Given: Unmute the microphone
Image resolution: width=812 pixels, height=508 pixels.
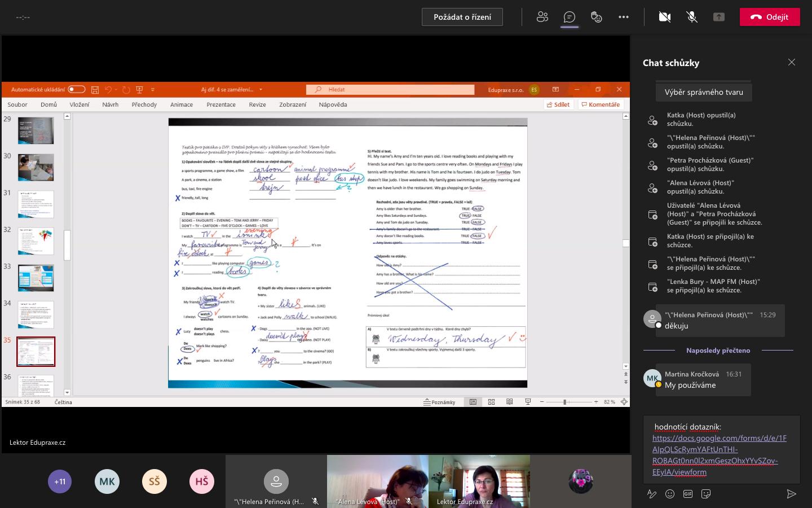Looking at the screenshot, I should coord(692,17).
